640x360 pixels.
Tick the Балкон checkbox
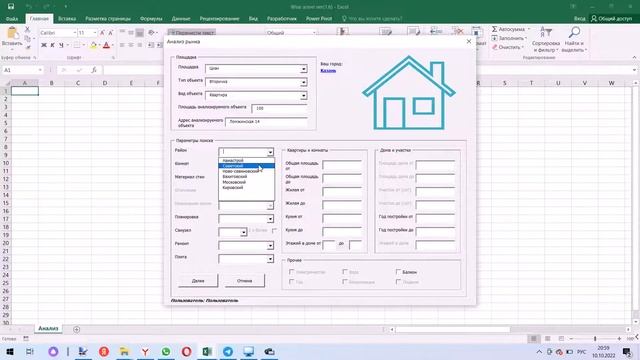point(398,271)
